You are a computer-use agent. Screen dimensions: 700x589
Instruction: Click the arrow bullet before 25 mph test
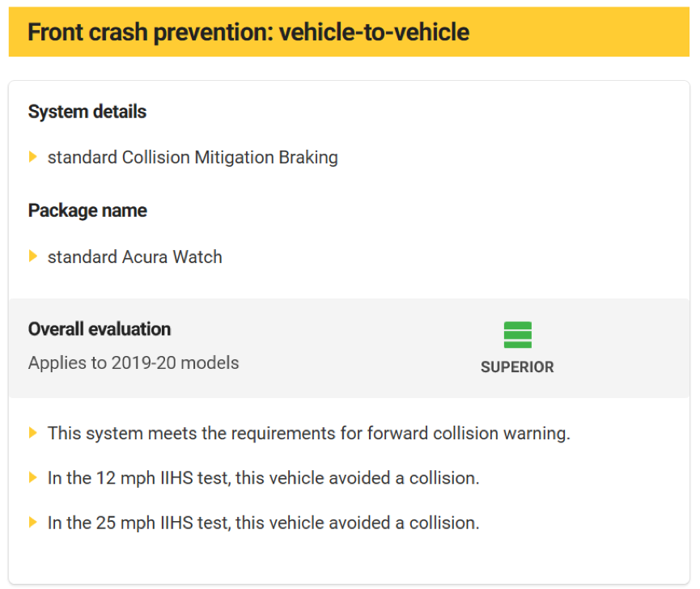click(32, 522)
